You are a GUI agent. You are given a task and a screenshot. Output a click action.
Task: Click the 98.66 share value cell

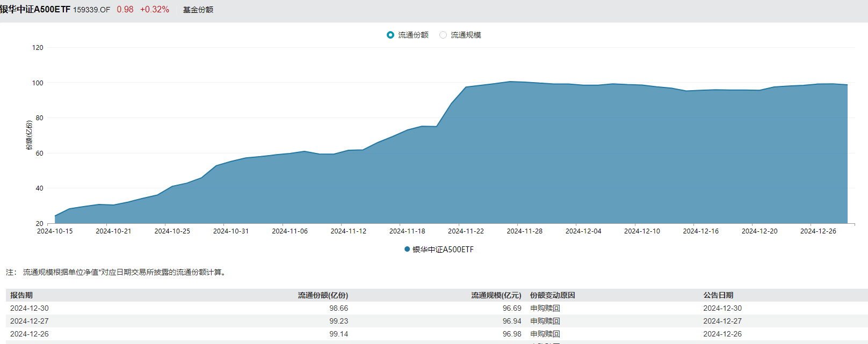click(338, 308)
